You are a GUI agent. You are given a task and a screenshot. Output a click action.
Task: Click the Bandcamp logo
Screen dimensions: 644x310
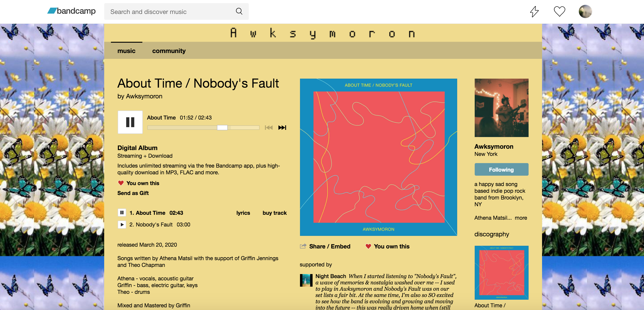click(x=71, y=11)
